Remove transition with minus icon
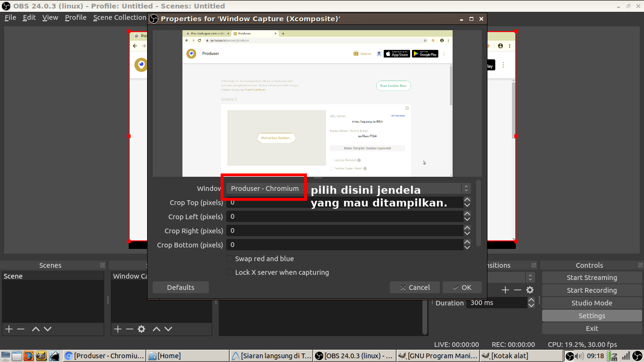The image size is (644, 362). tap(518, 290)
